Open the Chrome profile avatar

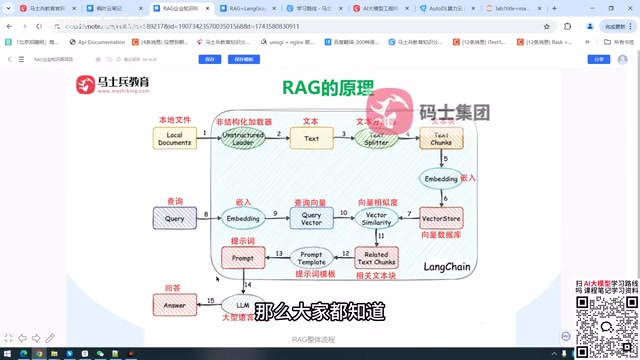pos(590,26)
